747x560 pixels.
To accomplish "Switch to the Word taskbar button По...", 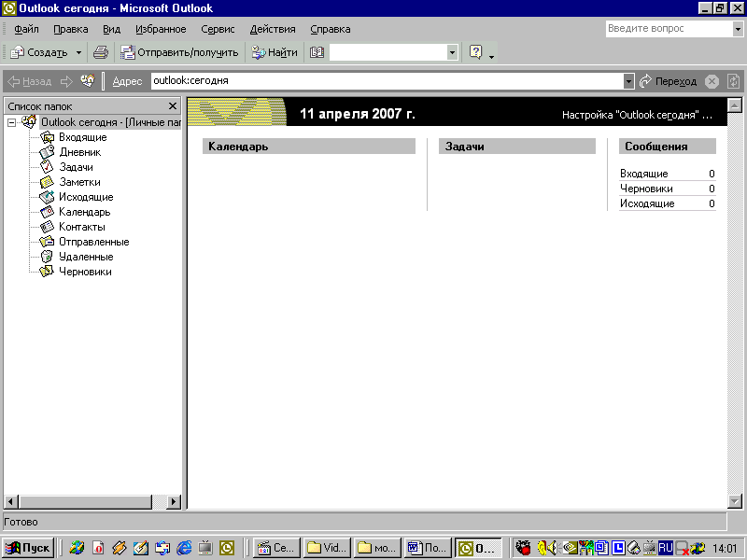I will [x=428, y=548].
